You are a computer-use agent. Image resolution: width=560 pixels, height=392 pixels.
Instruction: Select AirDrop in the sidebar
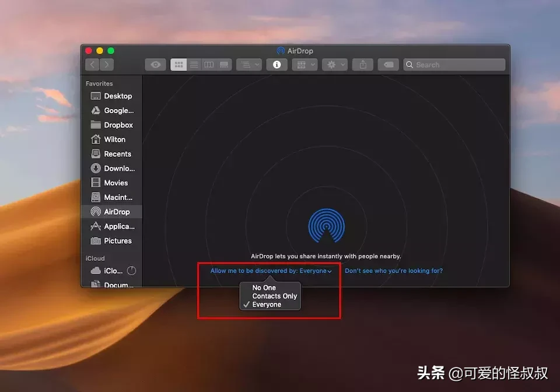112,212
